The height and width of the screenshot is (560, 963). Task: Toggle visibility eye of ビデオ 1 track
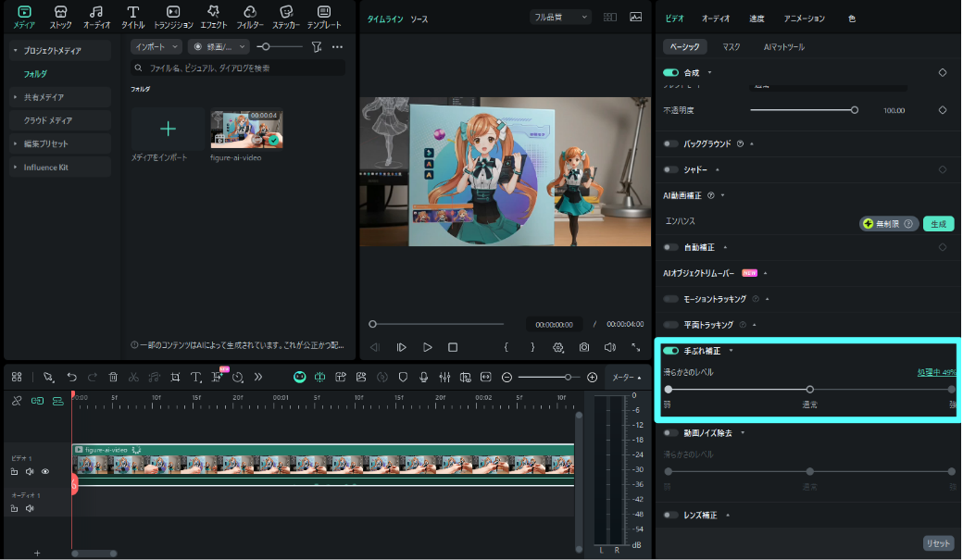(44, 471)
